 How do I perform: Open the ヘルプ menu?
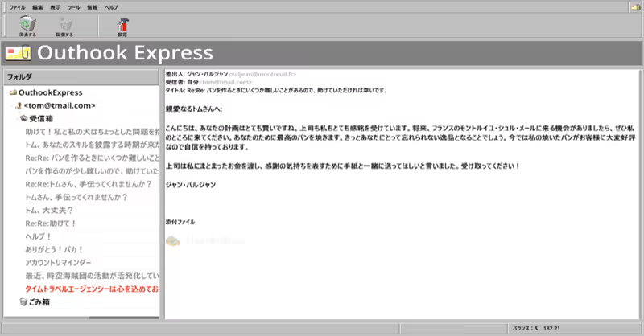click(x=111, y=6)
